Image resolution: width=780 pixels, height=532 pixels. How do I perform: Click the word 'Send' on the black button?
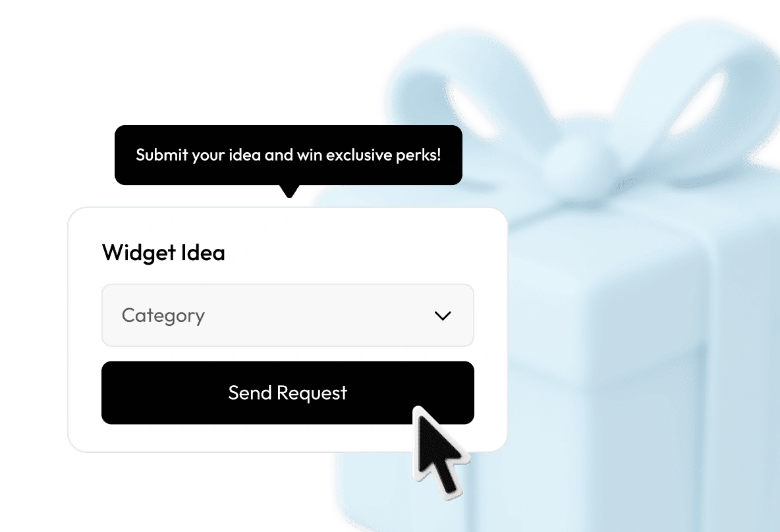250,393
